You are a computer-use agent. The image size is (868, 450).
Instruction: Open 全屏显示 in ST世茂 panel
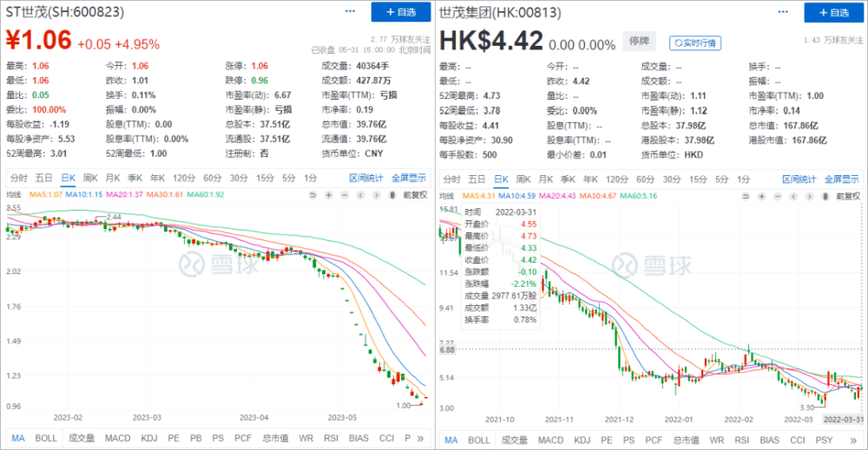[x=409, y=178]
